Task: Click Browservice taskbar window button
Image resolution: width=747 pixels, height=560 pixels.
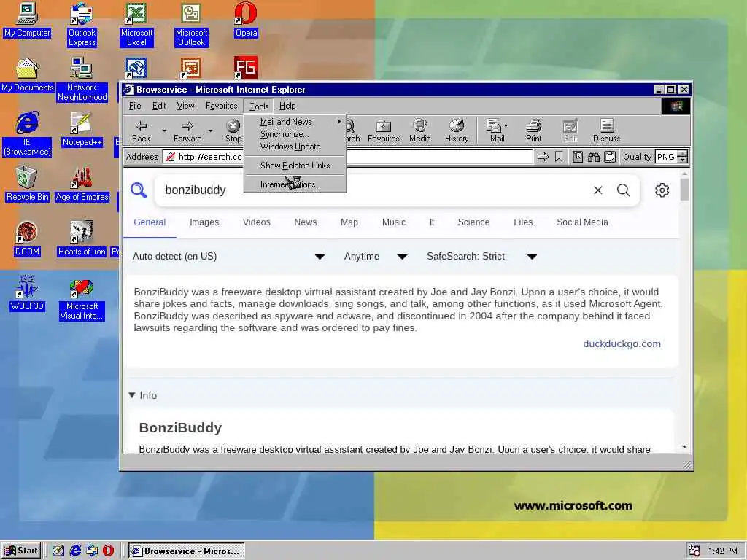Action: tap(187, 551)
